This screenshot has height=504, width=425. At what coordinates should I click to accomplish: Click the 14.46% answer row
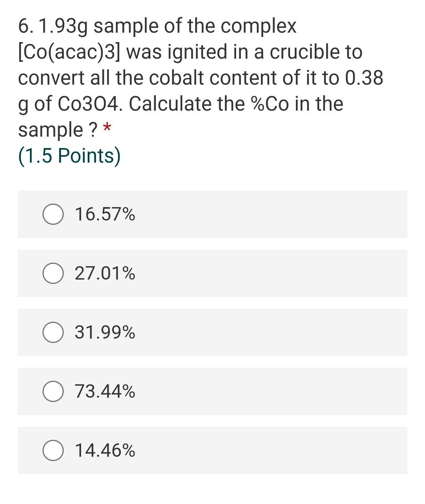point(213,450)
